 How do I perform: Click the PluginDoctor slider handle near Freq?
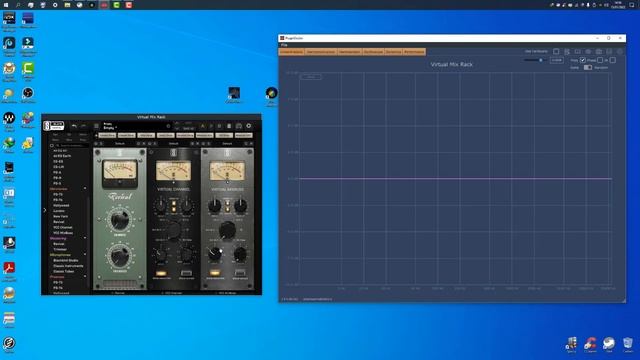click(x=541, y=60)
